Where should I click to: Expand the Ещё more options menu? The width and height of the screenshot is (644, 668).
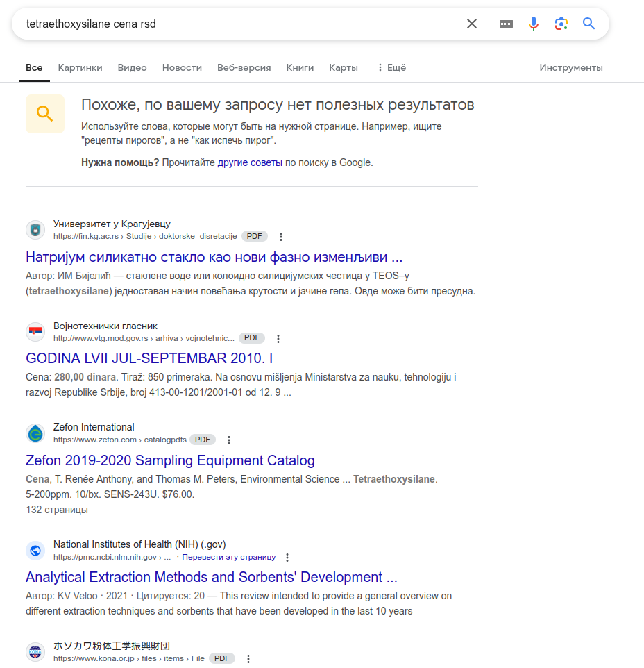coord(391,68)
